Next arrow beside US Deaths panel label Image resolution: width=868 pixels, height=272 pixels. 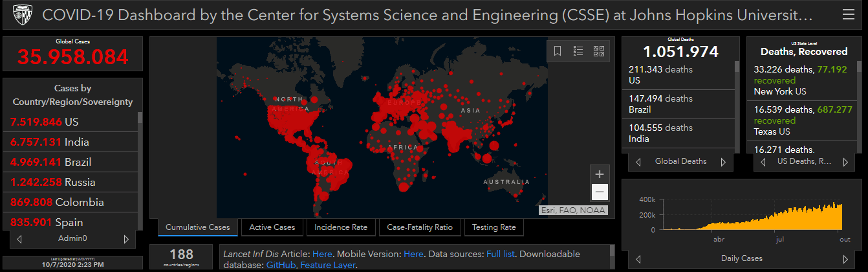coord(845,162)
